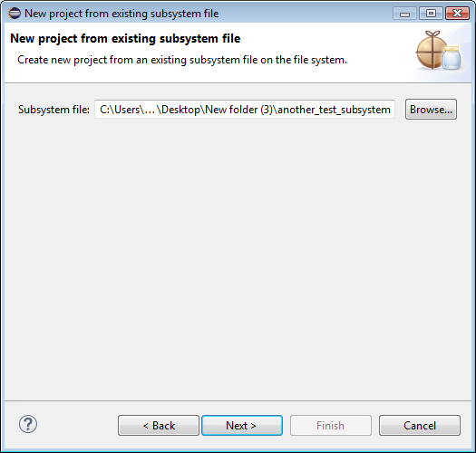Place cursor at another_test_subsystem in path
The height and width of the screenshot is (453, 476).
(x=334, y=110)
